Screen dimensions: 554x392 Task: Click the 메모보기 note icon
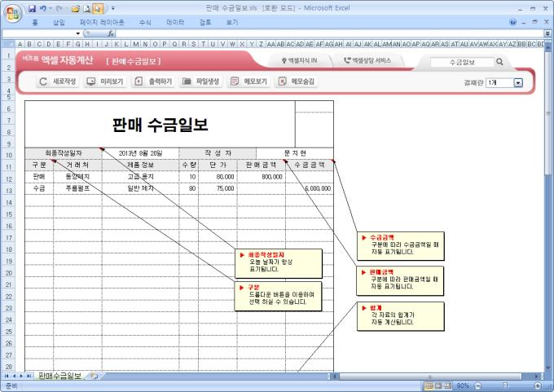[235, 81]
